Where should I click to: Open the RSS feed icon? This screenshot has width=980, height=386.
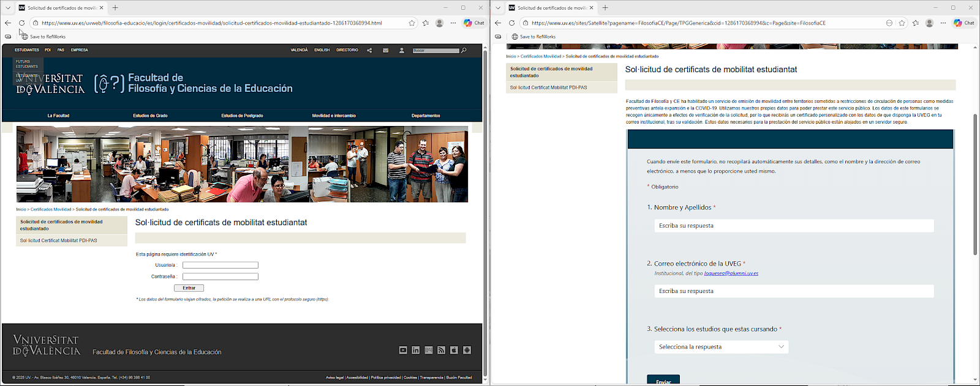coord(441,350)
